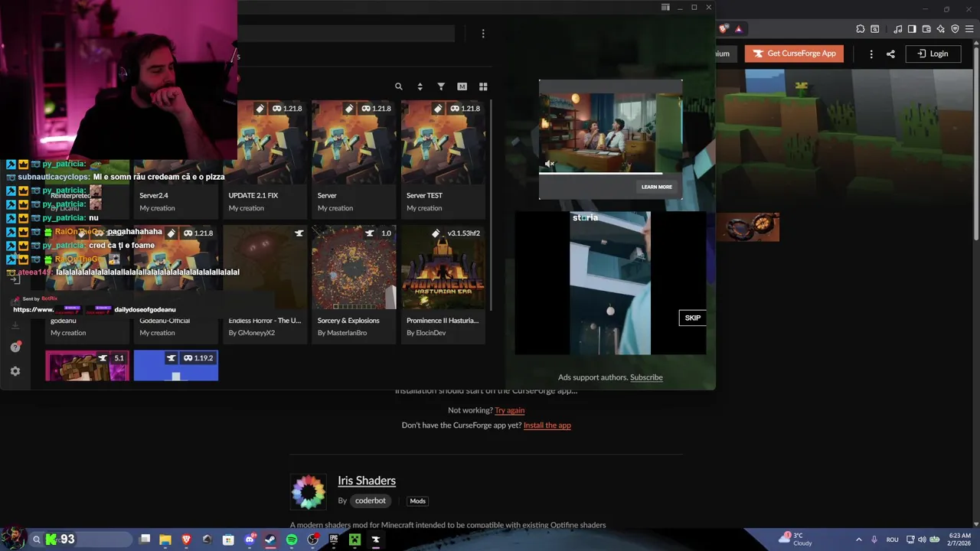This screenshot has height=551, width=980.
Task: Open the Leo AI sparkle icon
Action: (x=941, y=29)
